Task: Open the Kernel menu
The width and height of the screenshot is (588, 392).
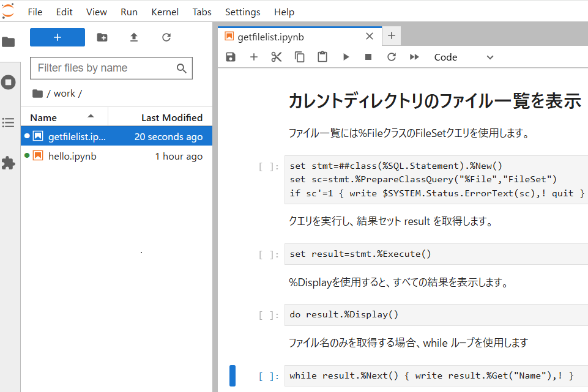Action: pos(165,12)
